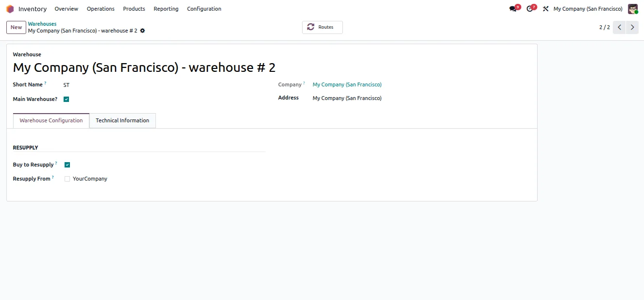Uncheck Buy to Resupply checkbox
The width and height of the screenshot is (644, 300).
[x=68, y=165]
